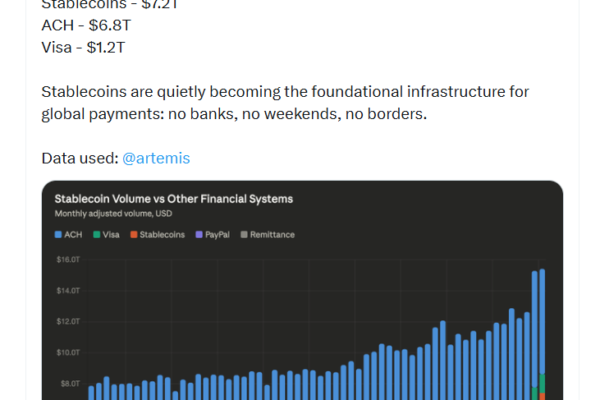Click the $16.0T y-axis label
Screen dimensions: 600x400
coord(68,259)
